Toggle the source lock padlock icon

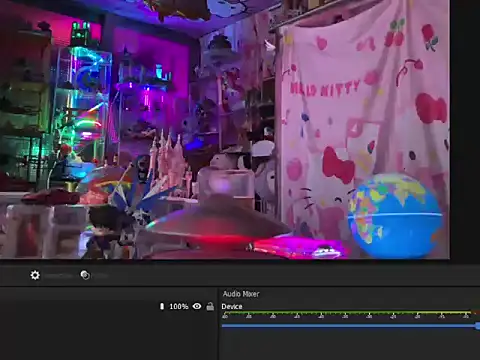(x=210, y=306)
